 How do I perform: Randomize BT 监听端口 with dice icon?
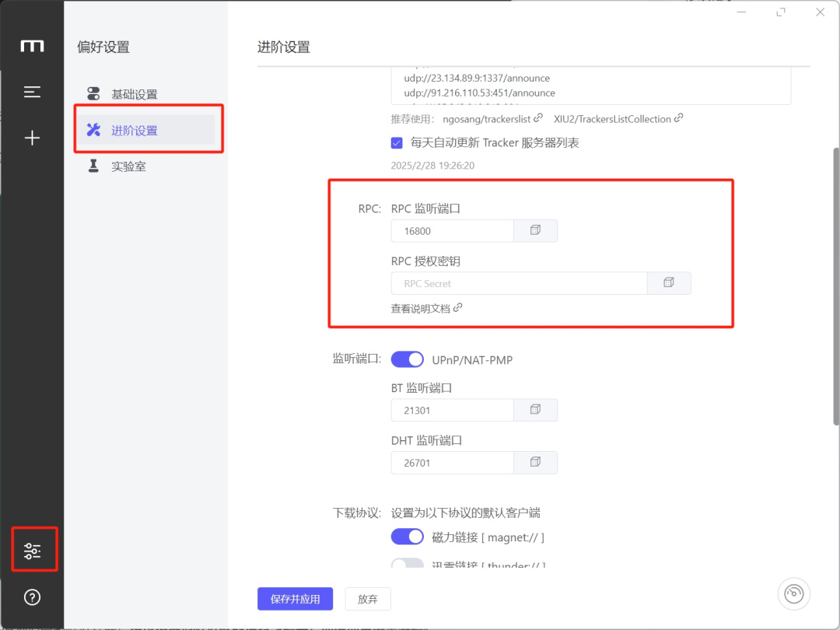535,410
